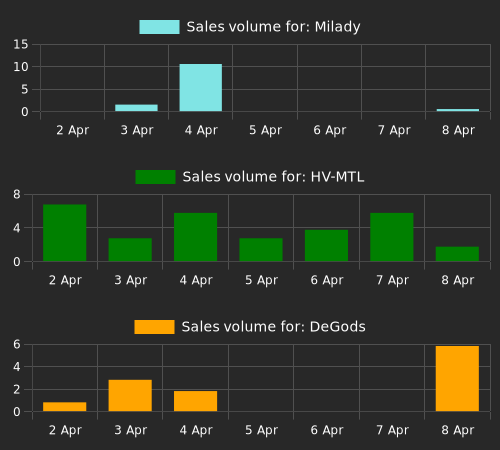Click '7 Apr' label on HV-MTL chart
This screenshot has width=500, height=450.
coord(392,280)
